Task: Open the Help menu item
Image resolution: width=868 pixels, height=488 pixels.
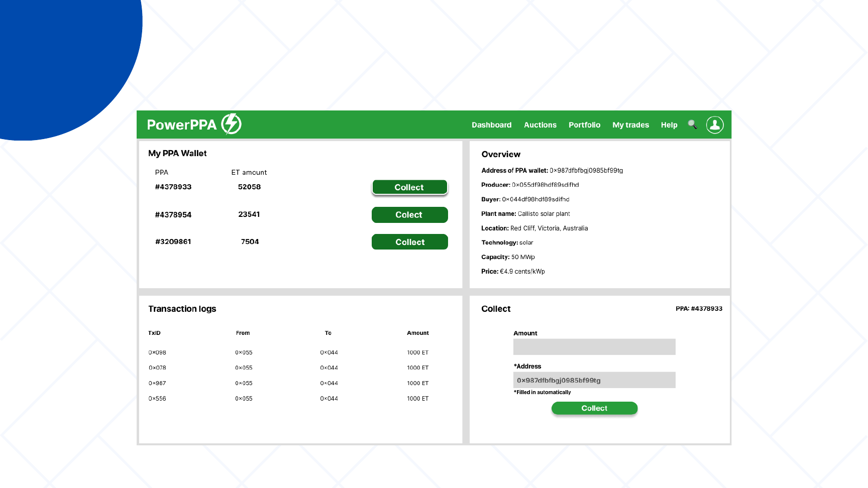Action: [669, 125]
